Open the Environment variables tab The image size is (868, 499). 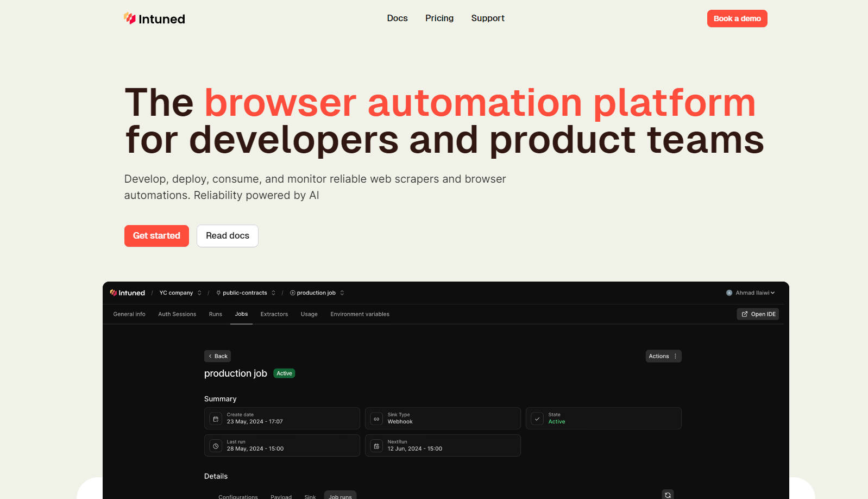coord(360,314)
